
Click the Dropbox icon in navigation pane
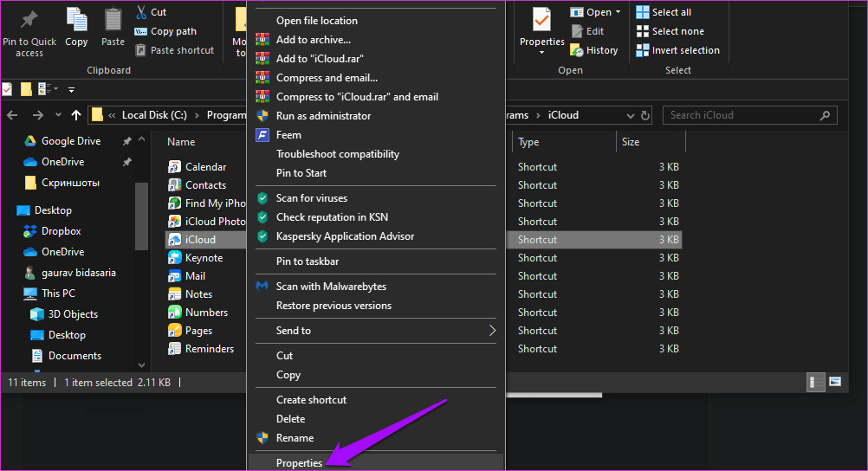[x=30, y=231]
